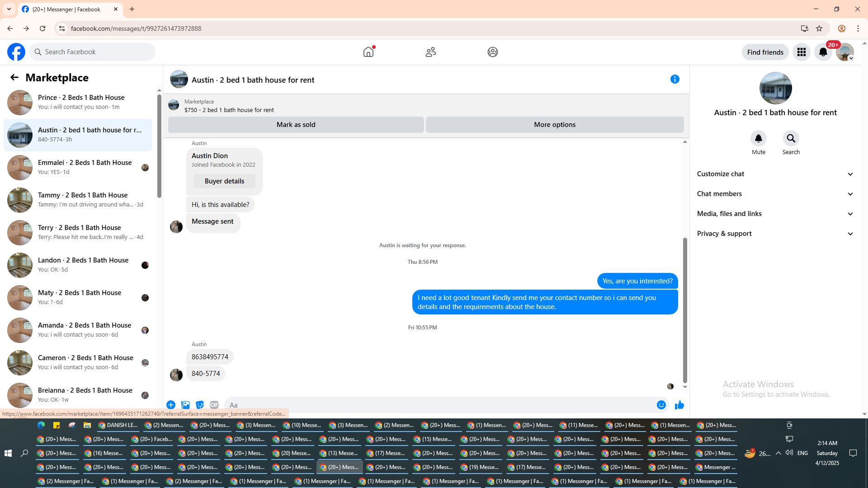Open Prince 2 Beds 1 Bath House chat

click(x=78, y=103)
